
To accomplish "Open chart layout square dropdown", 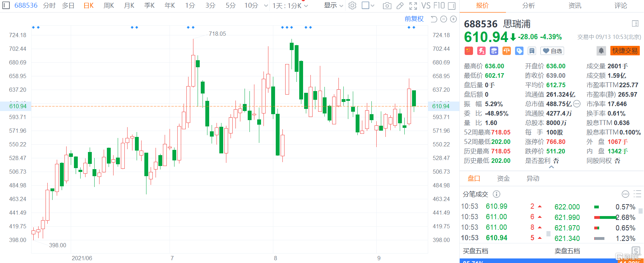I will click(368, 6).
